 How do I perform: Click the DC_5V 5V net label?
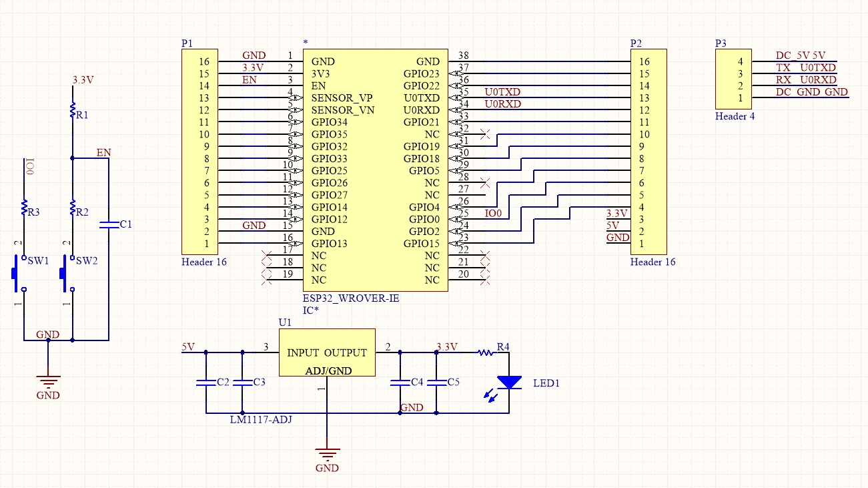801,55
